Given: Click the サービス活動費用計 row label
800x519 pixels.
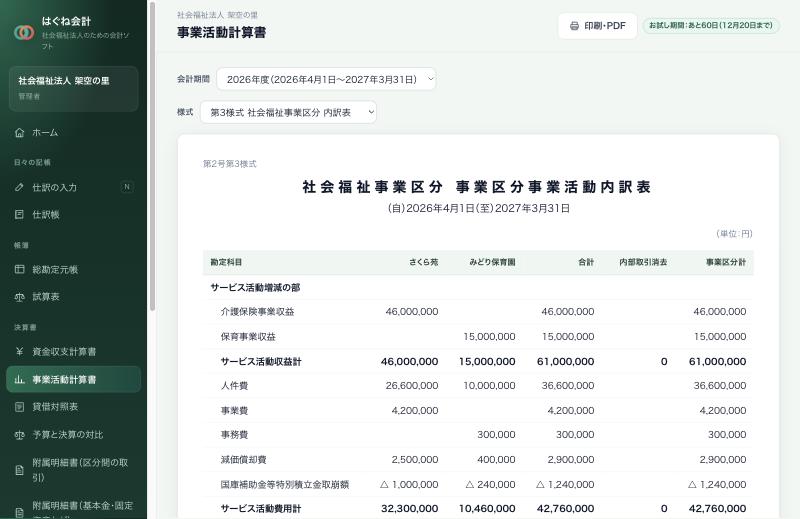Looking at the screenshot, I should [261, 509].
